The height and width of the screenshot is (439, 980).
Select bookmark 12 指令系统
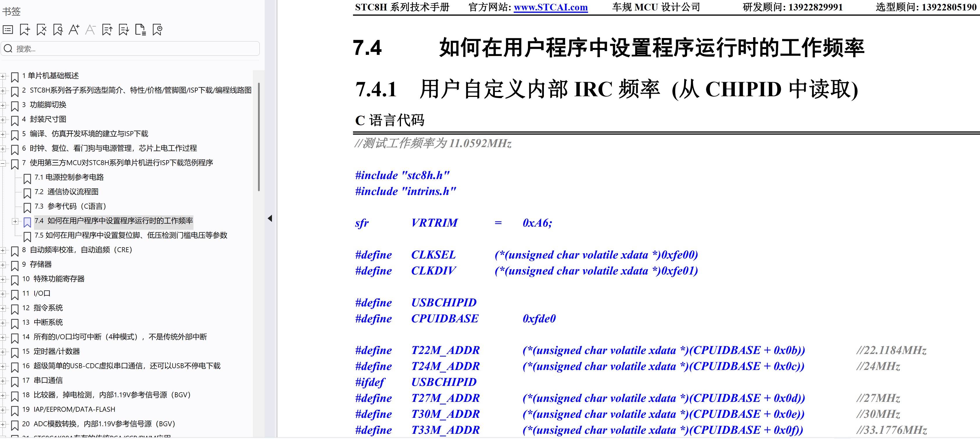pyautogui.click(x=48, y=308)
